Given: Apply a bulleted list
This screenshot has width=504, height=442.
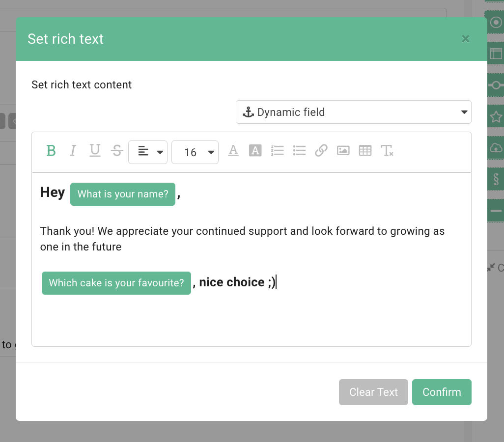Looking at the screenshot, I should 299,151.
